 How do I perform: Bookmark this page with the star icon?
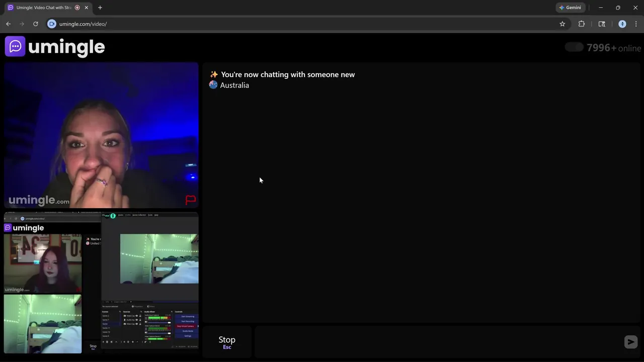(562, 24)
